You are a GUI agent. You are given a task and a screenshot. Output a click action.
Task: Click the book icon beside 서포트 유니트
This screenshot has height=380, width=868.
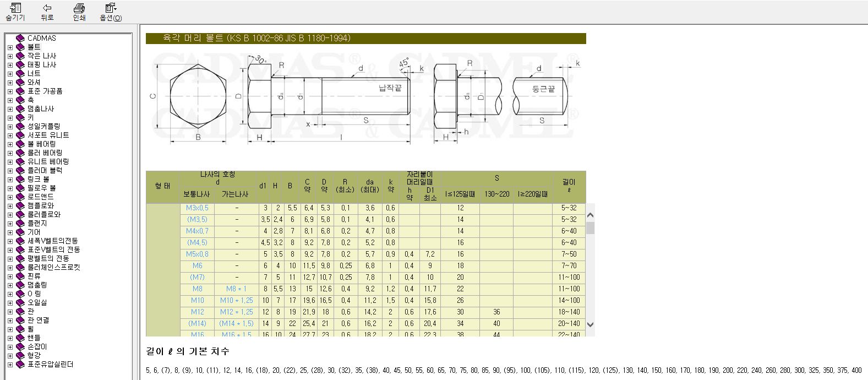coord(20,135)
